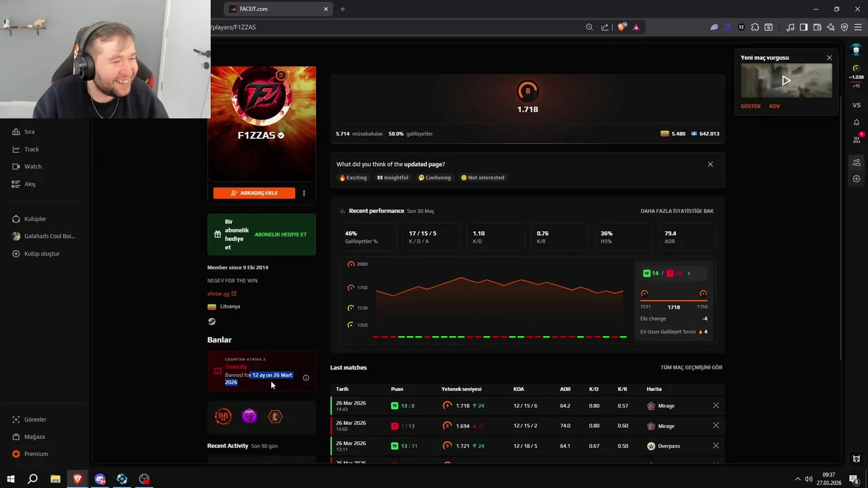Open TÜM MAÇ GEÇMİŞİNİ GÖR link
This screenshot has width=868, height=488.
tap(691, 367)
